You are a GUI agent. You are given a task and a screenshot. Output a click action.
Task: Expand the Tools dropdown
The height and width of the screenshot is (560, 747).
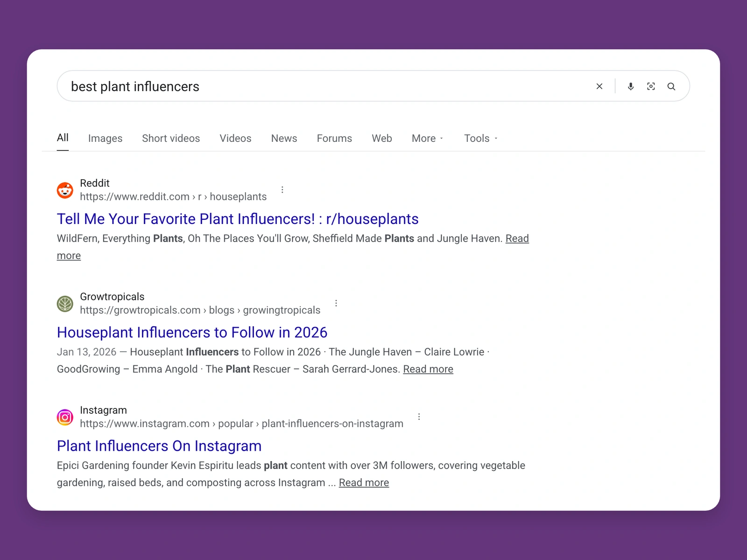tap(481, 139)
